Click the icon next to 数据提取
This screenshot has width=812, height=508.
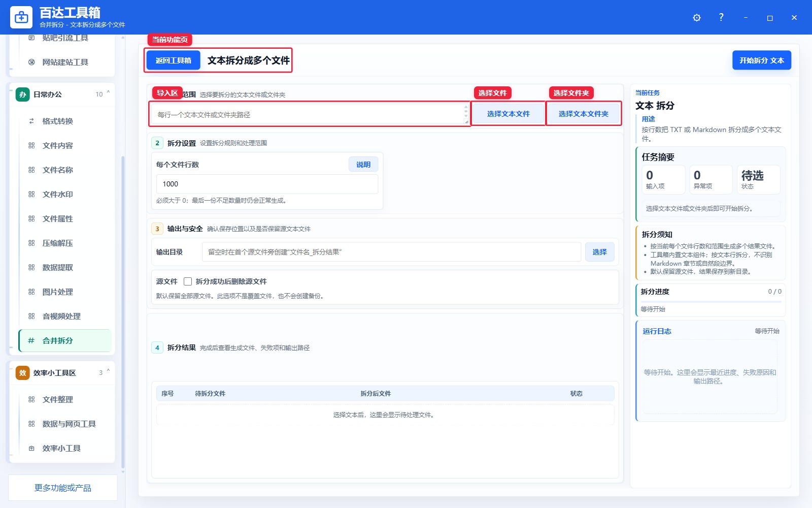(x=31, y=267)
